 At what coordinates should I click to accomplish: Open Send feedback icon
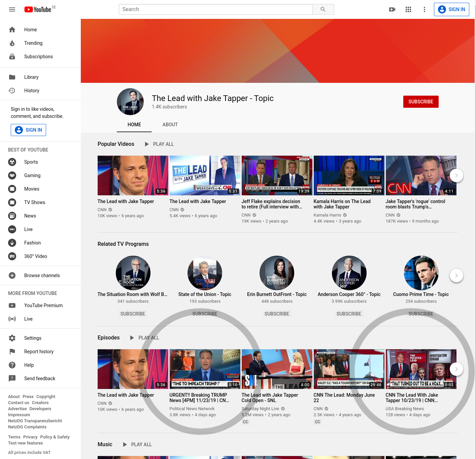[x=12, y=379]
